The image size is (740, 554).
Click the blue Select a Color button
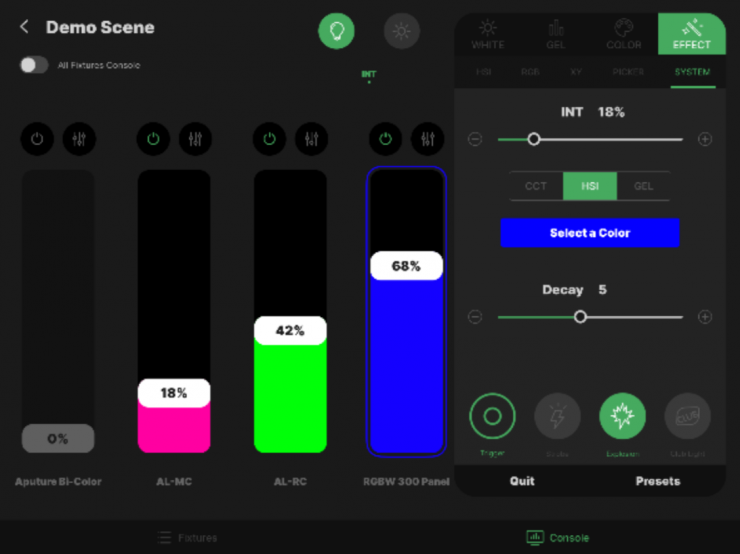(589, 233)
